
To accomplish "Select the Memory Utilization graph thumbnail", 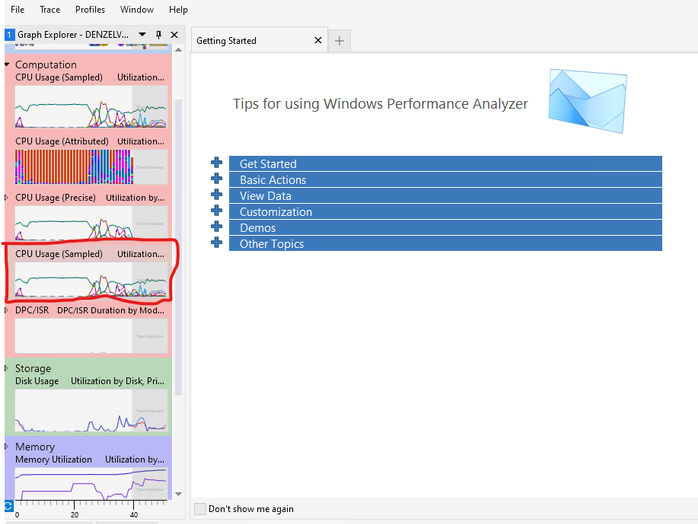I will point(91,483).
